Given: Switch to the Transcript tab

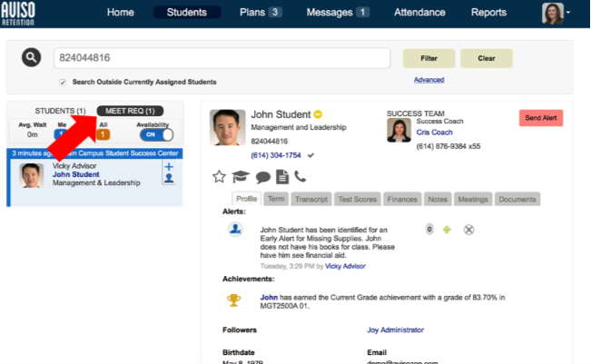Looking at the screenshot, I should [x=311, y=199].
